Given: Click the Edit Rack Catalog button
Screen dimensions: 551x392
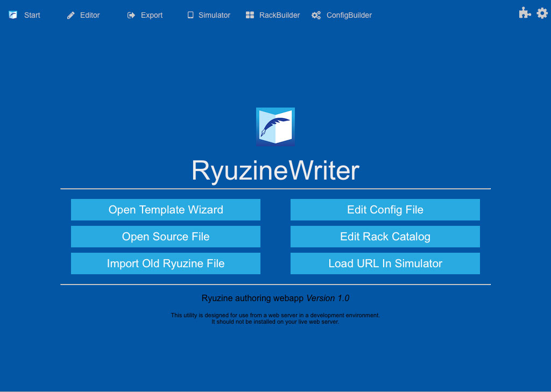Looking at the screenshot, I should [385, 237].
